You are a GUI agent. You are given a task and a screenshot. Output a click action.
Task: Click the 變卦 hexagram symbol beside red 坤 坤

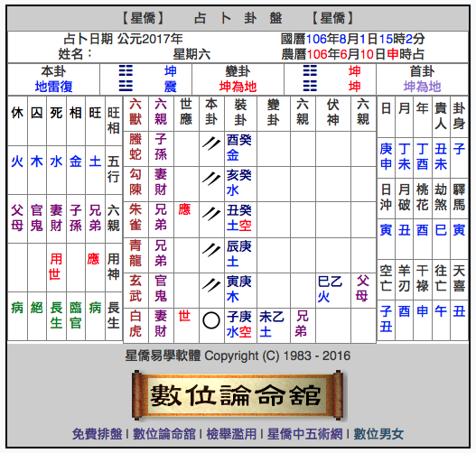[x=310, y=79]
